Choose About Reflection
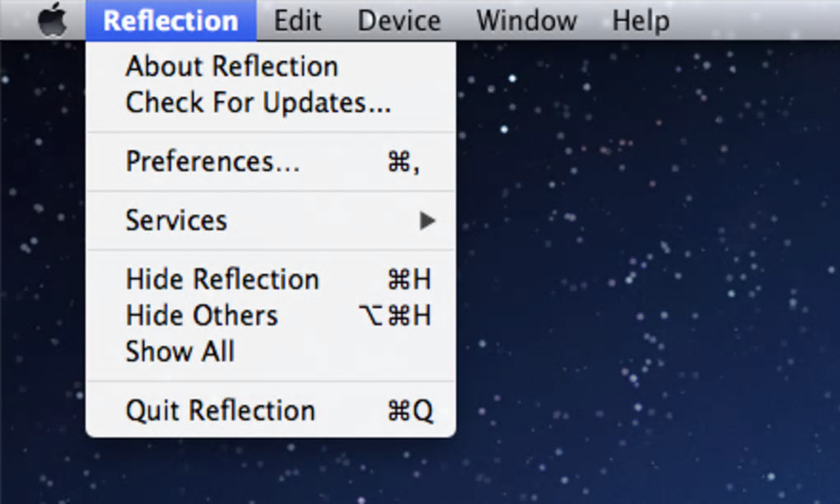Viewport: 840px width, 504px height. pyautogui.click(x=231, y=67)
